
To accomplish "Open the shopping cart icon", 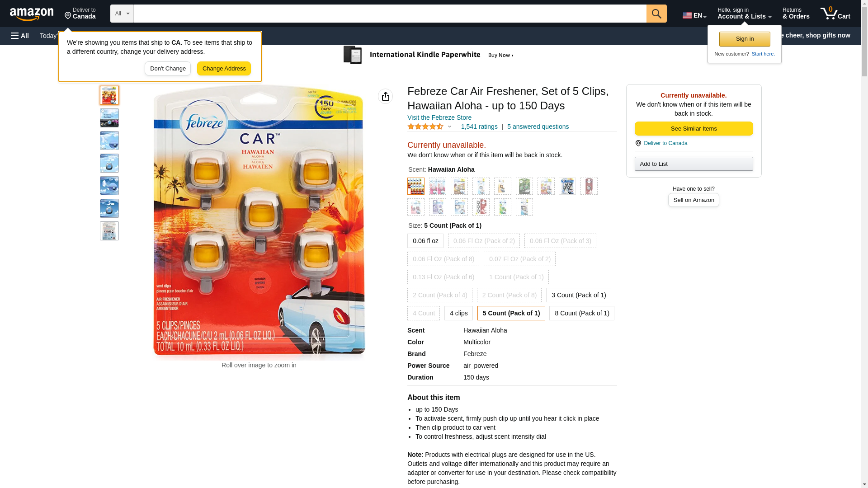I will 835,14.
